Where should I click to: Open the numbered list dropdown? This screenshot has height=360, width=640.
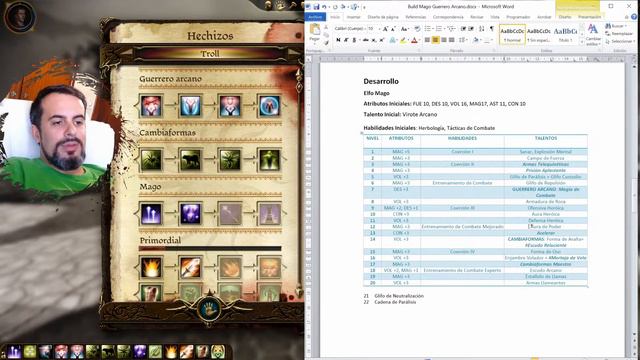(x=444, y=29)
